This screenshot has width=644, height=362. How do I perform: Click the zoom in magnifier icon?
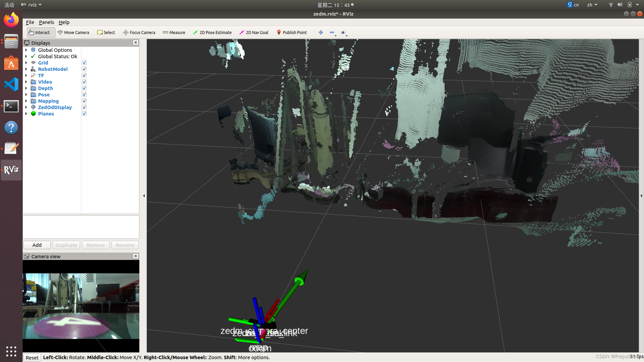pos(321,32)
